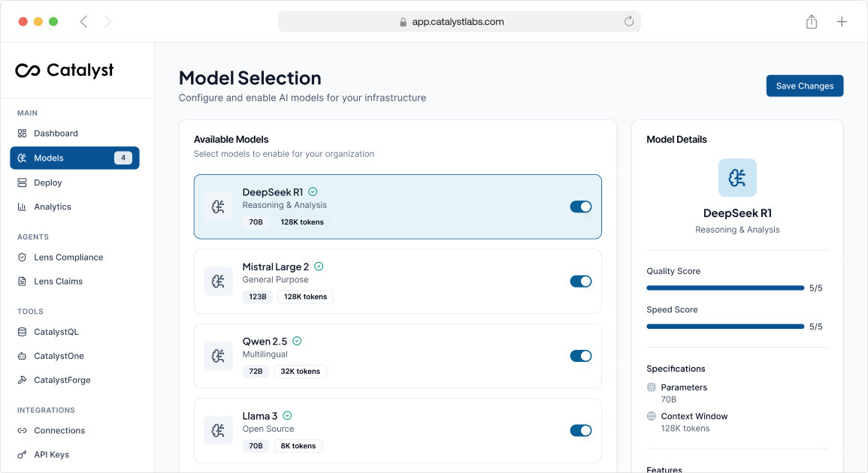Click the Dashboard grid icon
868x473 pixels.
[x=22, y=134]
